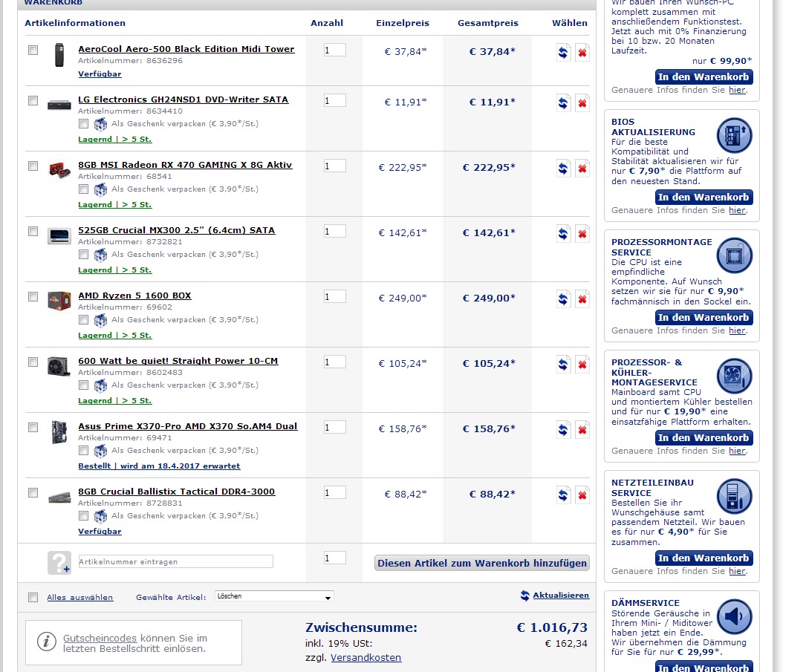
Task: Click the Artikelnummer eintragen input field
Action: (x=175, y=561)
